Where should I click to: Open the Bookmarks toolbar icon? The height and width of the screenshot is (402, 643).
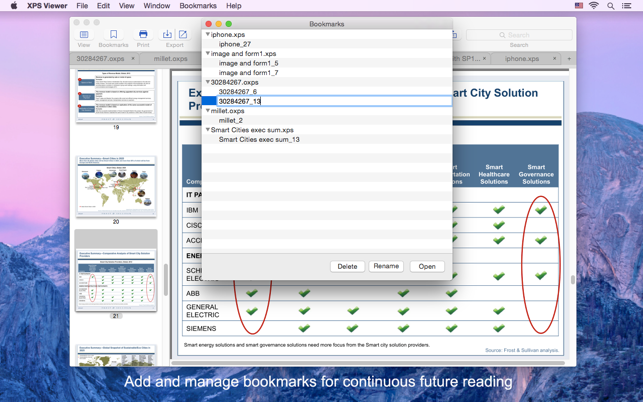tap(114, 34)
